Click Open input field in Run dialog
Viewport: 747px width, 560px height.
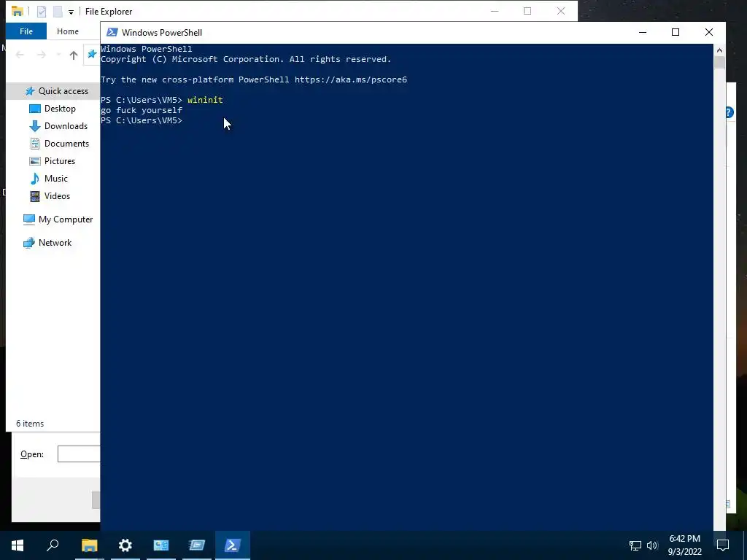pyautogui.click(x=79, y=454)
